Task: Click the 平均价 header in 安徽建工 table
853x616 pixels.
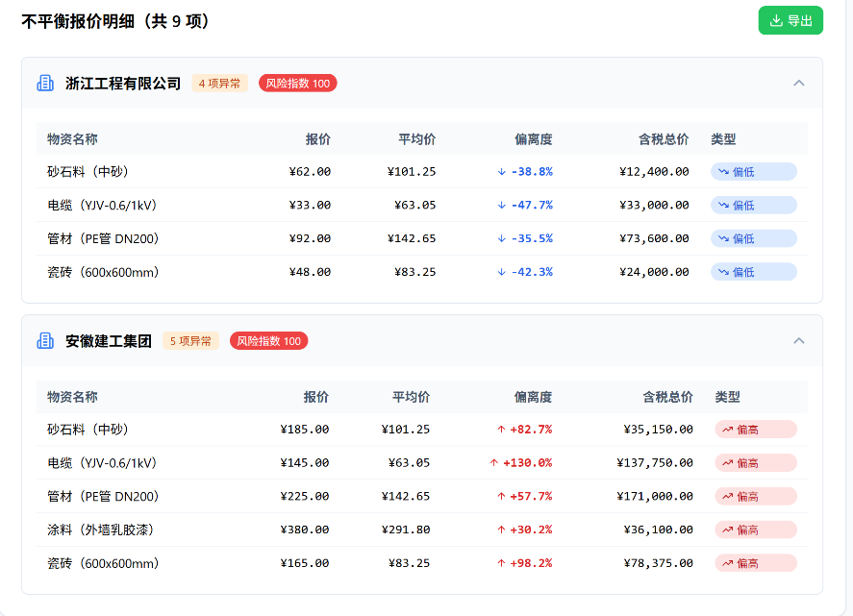Action: 412,398
